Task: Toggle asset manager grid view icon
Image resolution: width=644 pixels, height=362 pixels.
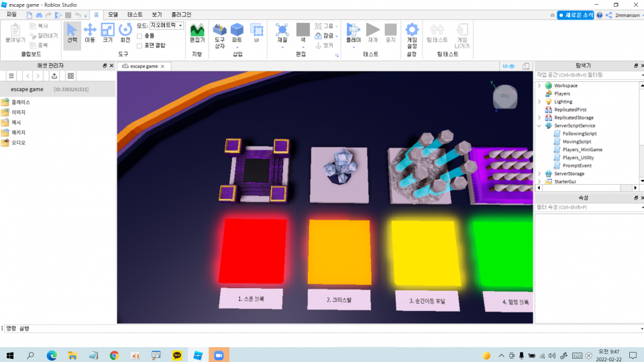Action: [70, 76]
